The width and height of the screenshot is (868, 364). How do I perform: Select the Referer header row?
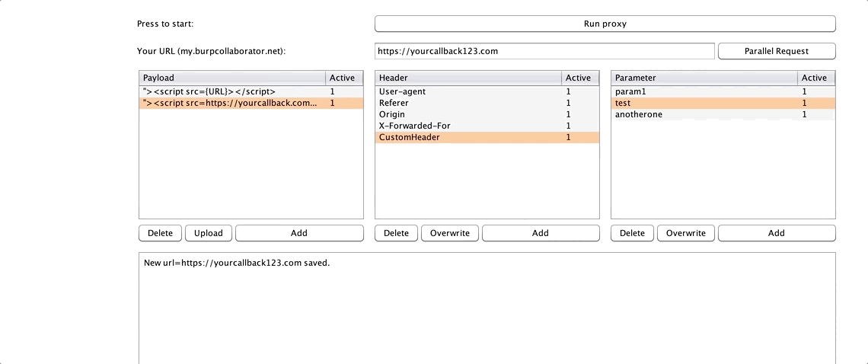coord(487,103)
